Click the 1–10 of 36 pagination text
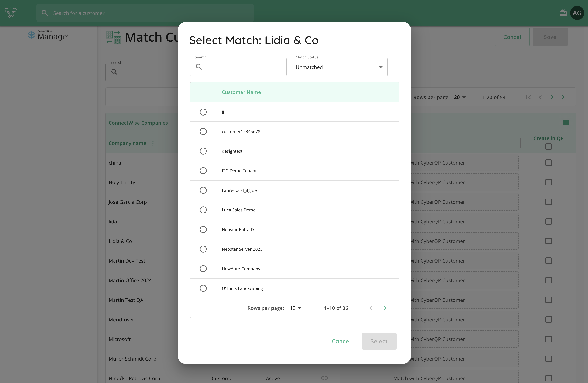The image size is (588, 383). point(336,308)
